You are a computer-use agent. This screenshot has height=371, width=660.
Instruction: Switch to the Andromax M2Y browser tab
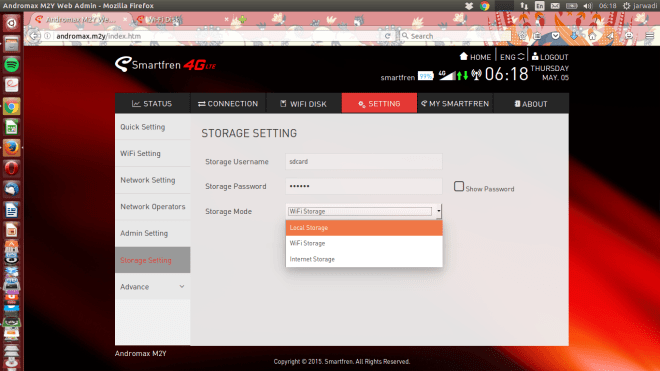click(80, 19)
